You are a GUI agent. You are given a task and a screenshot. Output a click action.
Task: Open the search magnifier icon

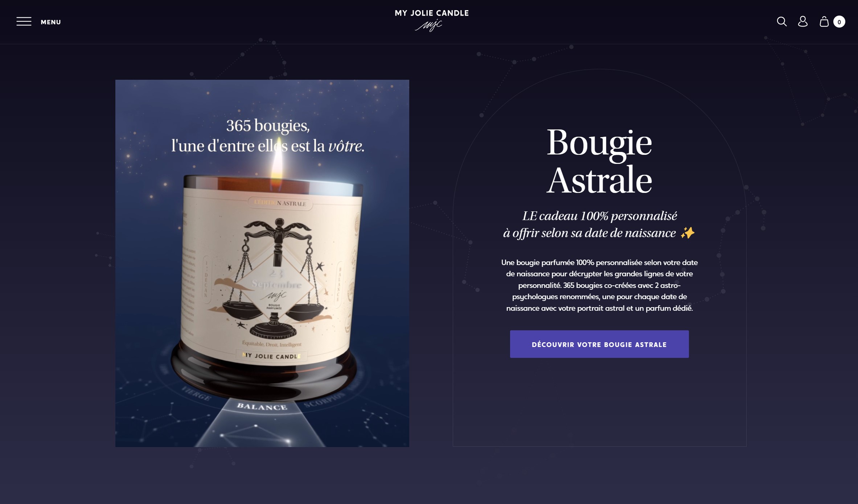tap(782, 22)
